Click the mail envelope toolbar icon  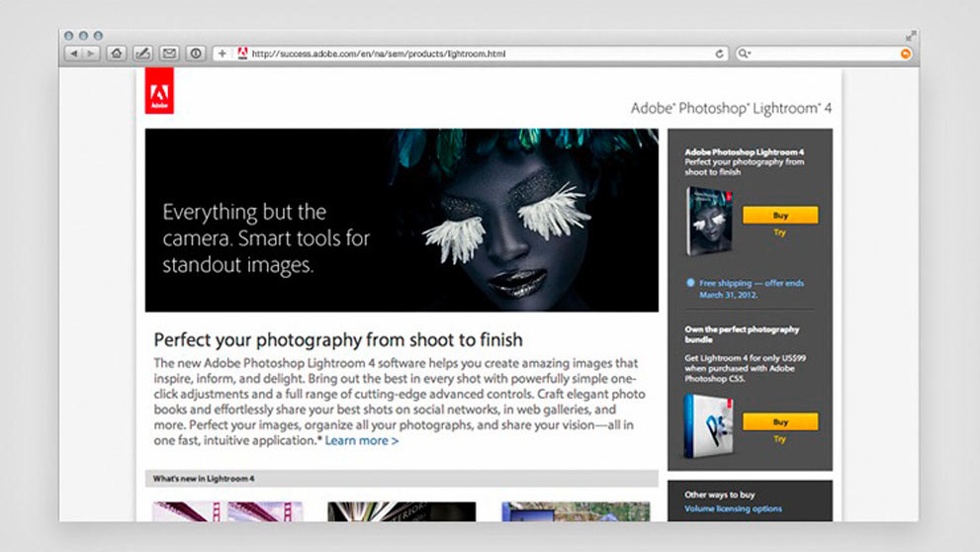(169, 53)
